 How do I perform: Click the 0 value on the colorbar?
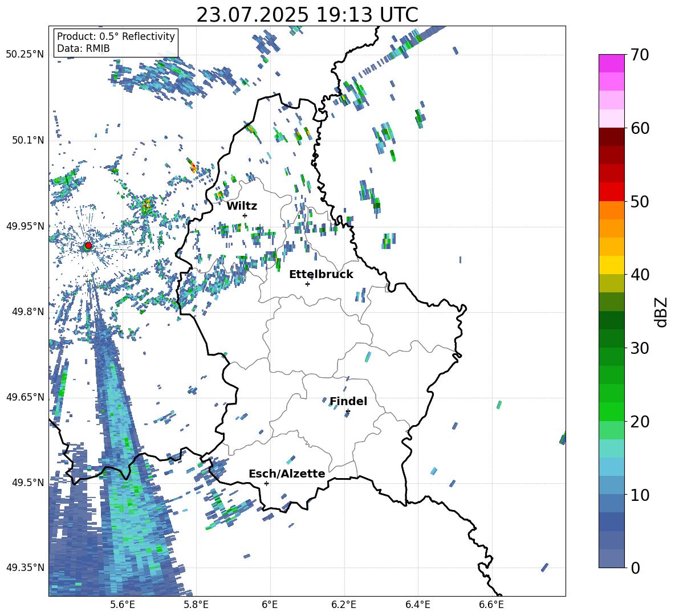[635, 568]
